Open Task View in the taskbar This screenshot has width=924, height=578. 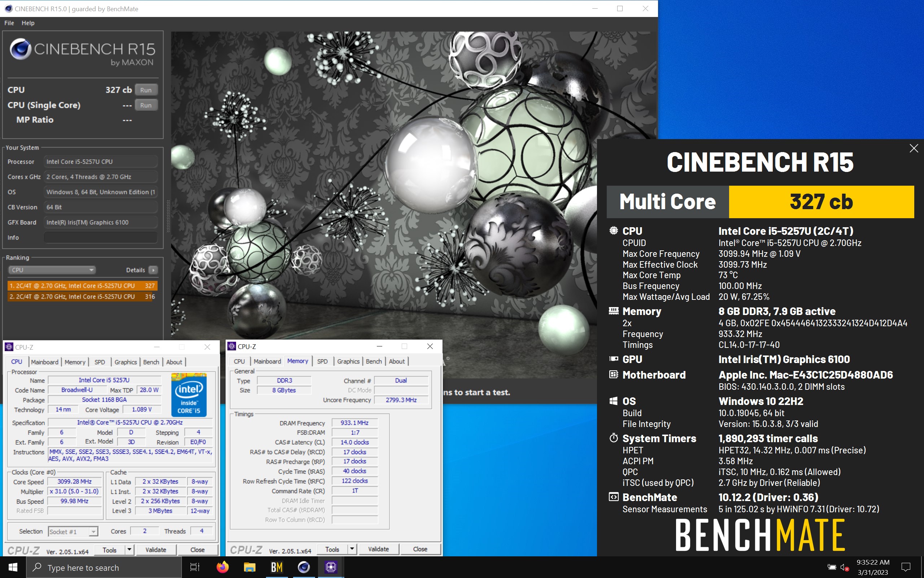[x=195, y=567]
